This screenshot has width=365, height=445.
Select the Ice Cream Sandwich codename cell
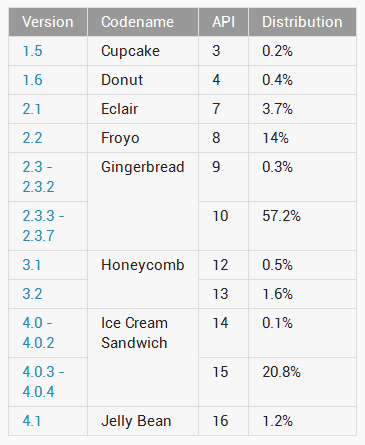[x=143, y=357]
